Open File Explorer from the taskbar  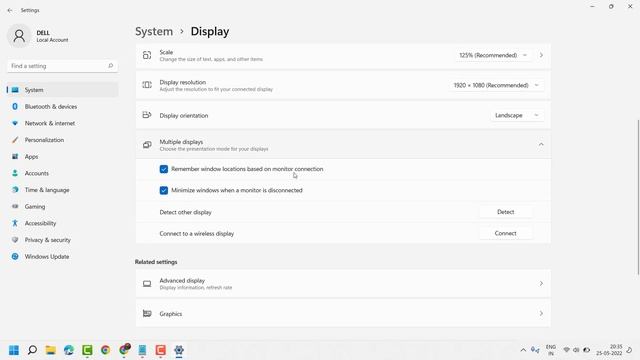(51, 350)
